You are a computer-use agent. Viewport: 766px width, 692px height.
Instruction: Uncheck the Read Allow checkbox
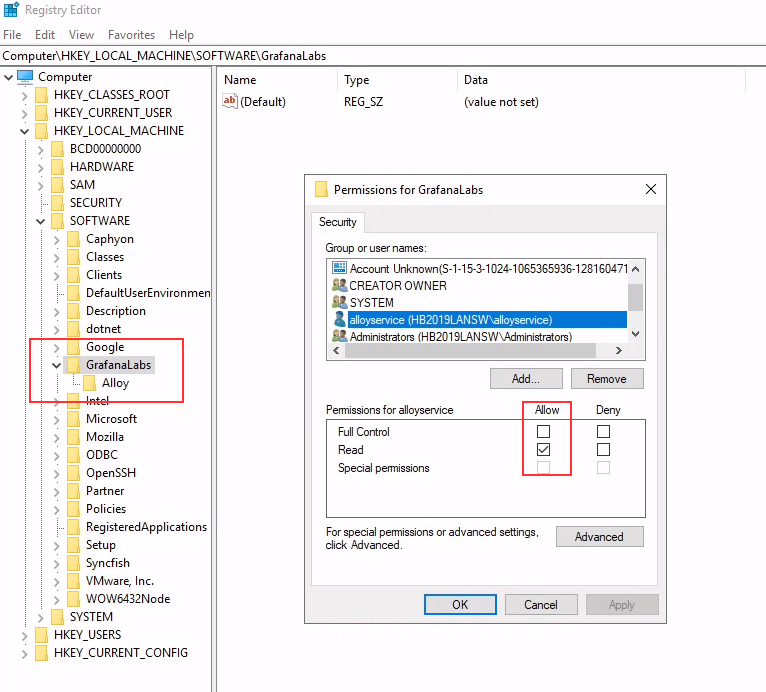click(x=543, y=449)
